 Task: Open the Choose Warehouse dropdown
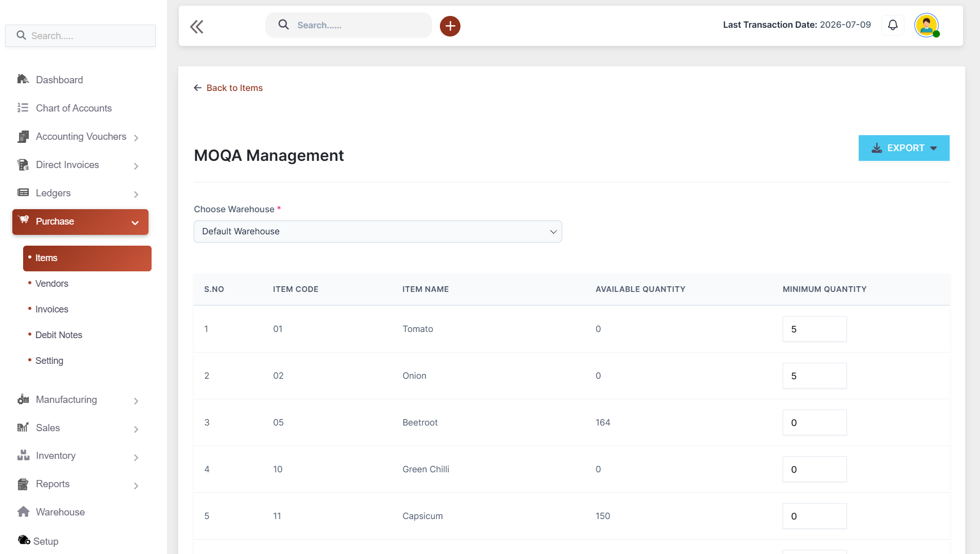(x=378, y=231)
